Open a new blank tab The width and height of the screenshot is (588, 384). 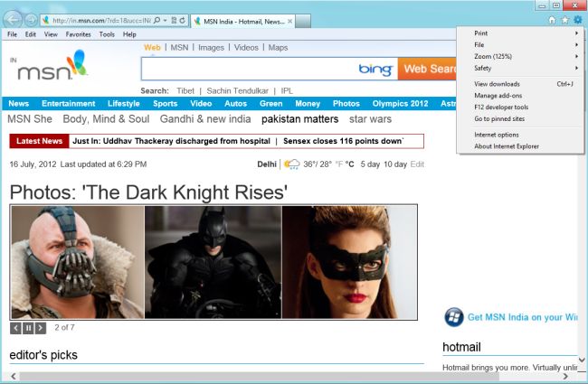click(303, 21)
